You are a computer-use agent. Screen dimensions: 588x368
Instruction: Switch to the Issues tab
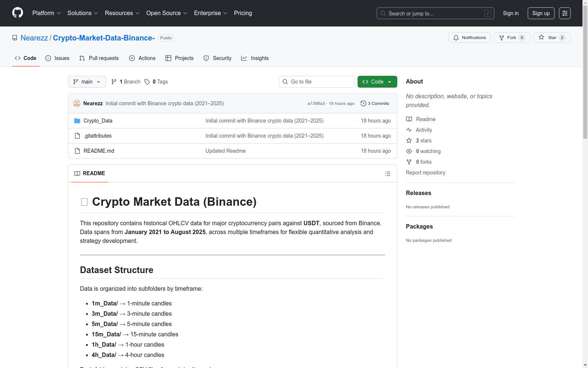pos(57,58)
